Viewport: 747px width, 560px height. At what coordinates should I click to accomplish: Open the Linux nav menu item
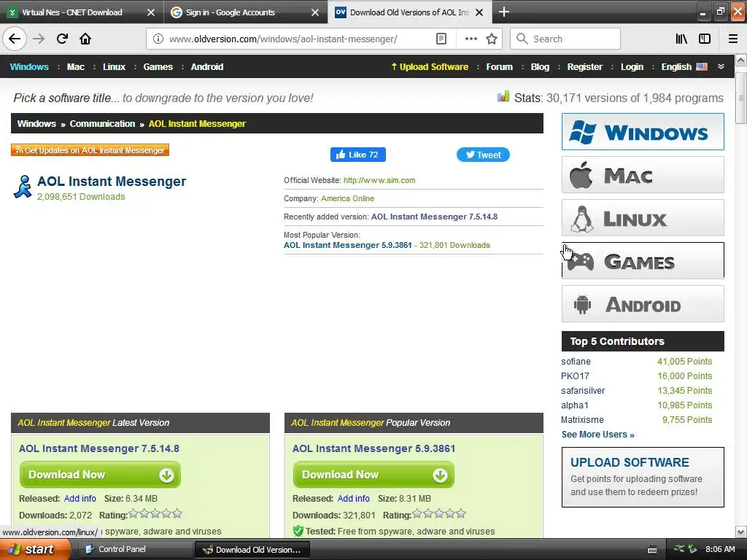point(114,66)
